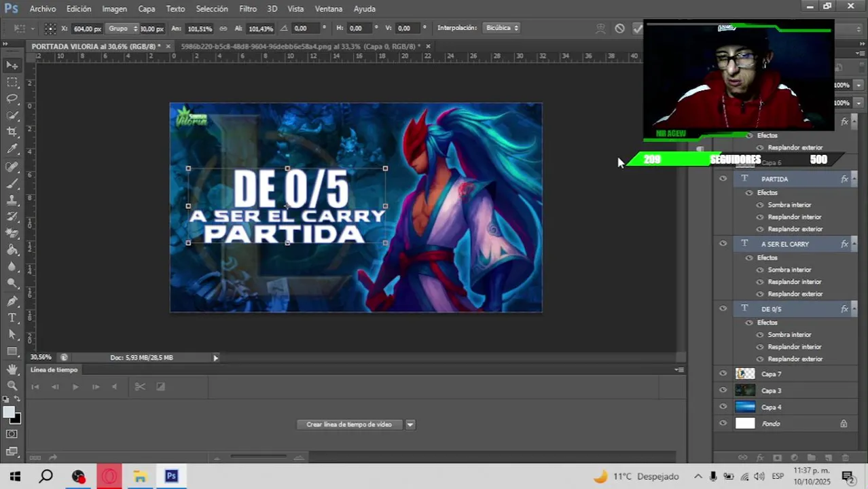868x489 pixels.
Task: Hide the Capa 3 layer
Action: tap(723, 391)
